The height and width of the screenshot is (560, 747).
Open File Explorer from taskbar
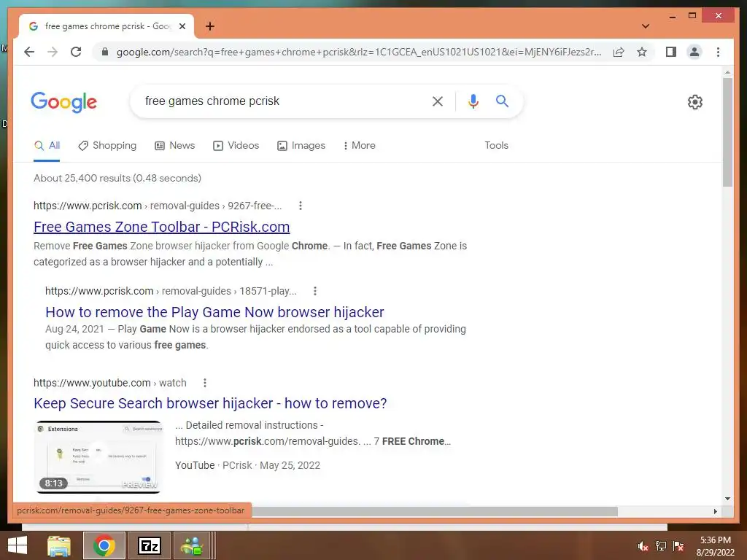(59, 545)
